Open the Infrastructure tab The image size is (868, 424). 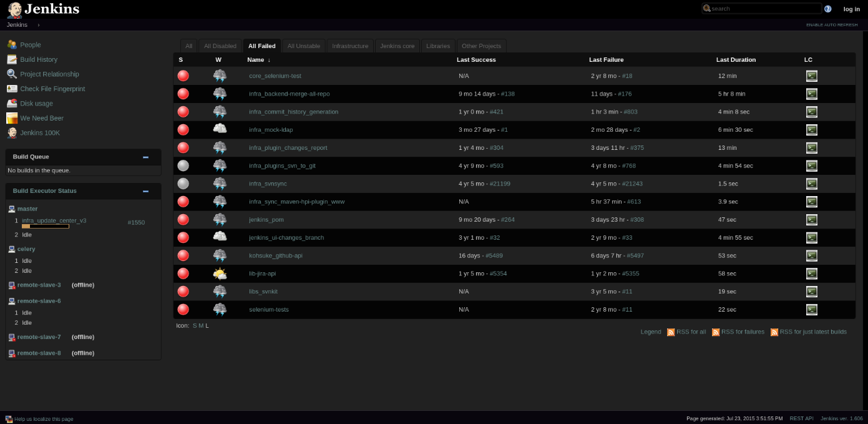tap(350, 46)
